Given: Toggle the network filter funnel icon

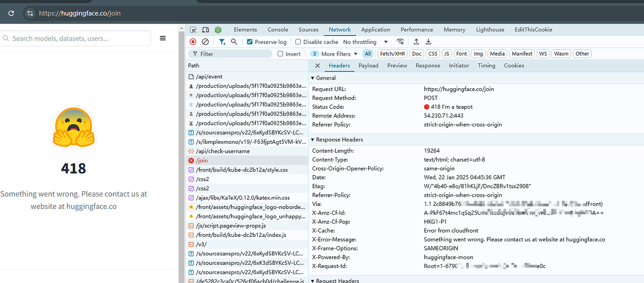Looking at the screenshot, I should tap(222, 42).
